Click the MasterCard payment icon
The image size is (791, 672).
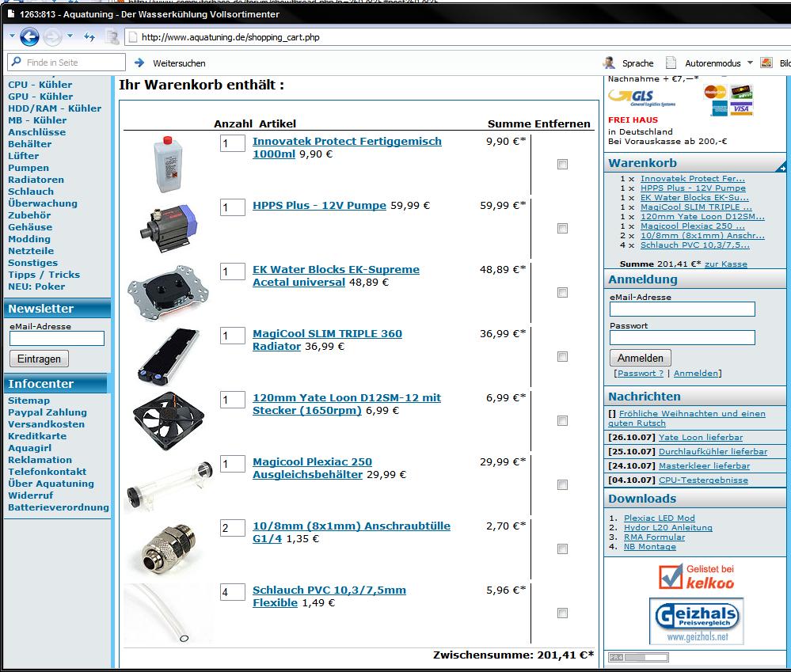tap(715, 92)
